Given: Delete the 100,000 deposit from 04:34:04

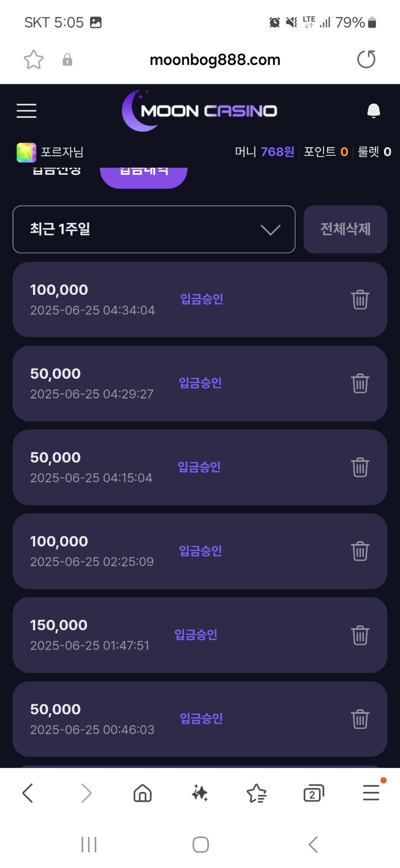Looking at the screenshot, I should point(360,299).
